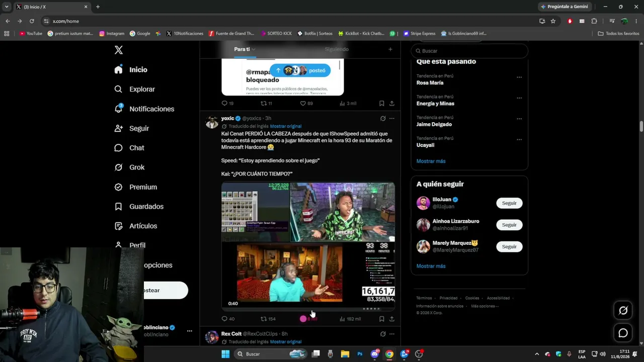Follow Marely Marquez

509,246
